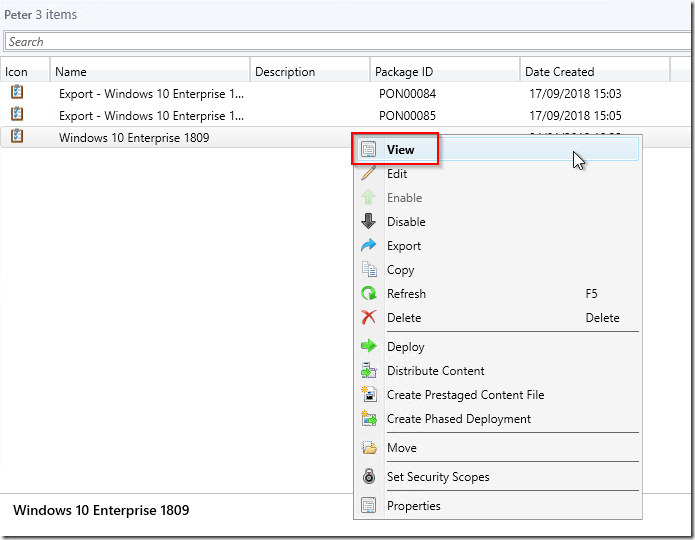Click the green arrow Deploy icon
Screen dimensions: 695x540
pyautogui.click(x=368, y=347)
